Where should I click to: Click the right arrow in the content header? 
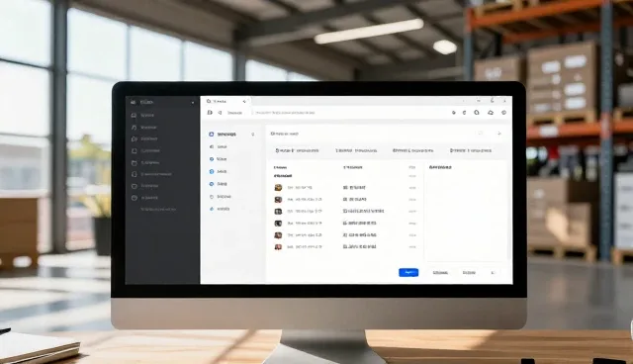pos(499,134)
